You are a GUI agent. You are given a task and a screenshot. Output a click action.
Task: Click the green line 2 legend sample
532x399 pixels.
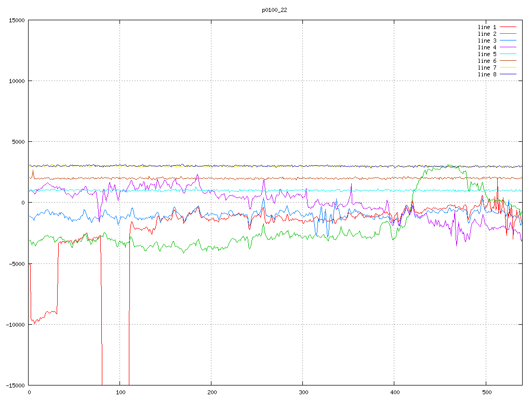(508, 34)
